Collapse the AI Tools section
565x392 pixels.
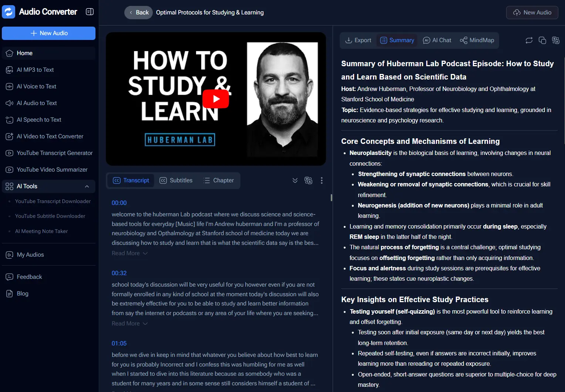coord(87,186)
